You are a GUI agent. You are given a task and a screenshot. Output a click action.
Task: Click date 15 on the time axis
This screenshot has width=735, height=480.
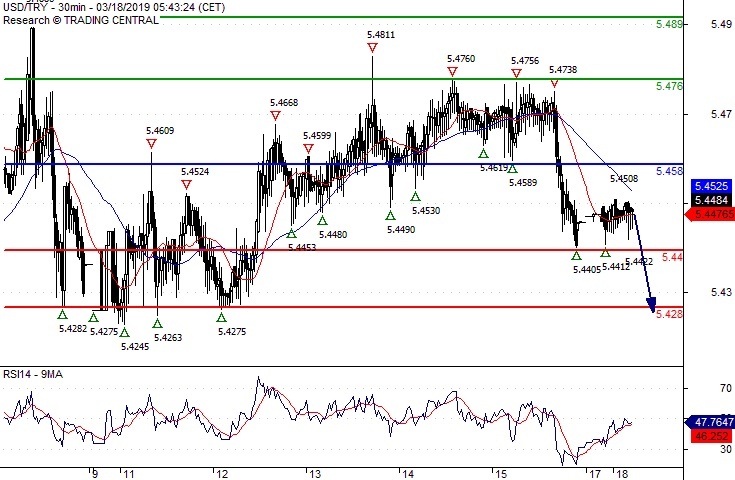point(501,474)
